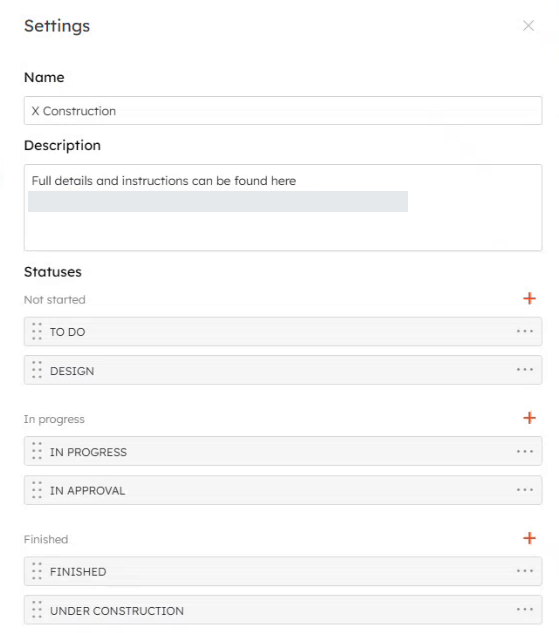
Task: Select the IN APPROVAL status label
Action: 88,491
